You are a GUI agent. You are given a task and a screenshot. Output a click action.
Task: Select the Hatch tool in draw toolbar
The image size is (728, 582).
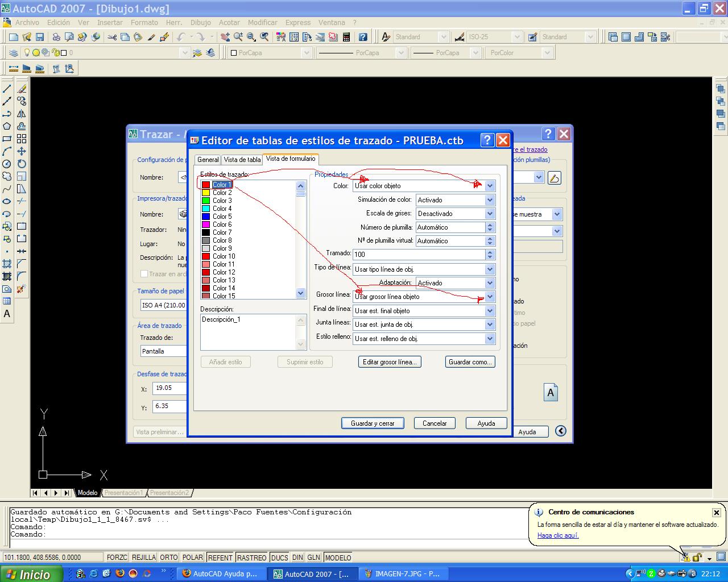pyautogui.click(x=7, y=264)
